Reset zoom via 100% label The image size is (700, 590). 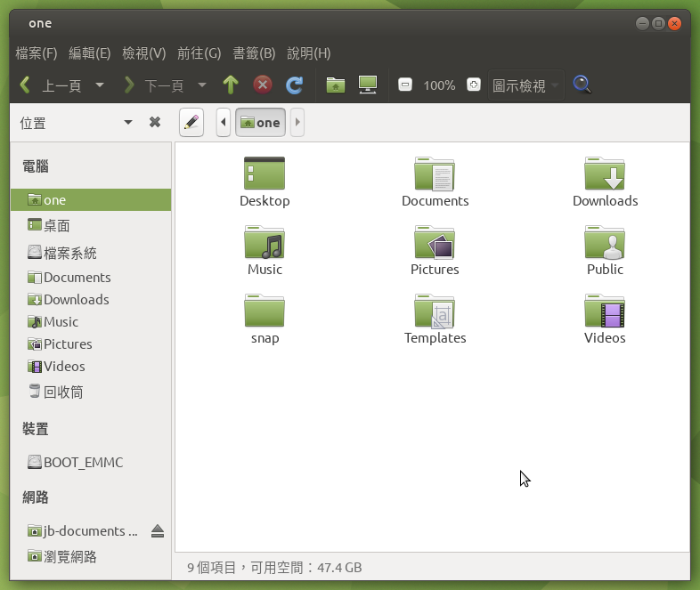[x=439, y=85]
